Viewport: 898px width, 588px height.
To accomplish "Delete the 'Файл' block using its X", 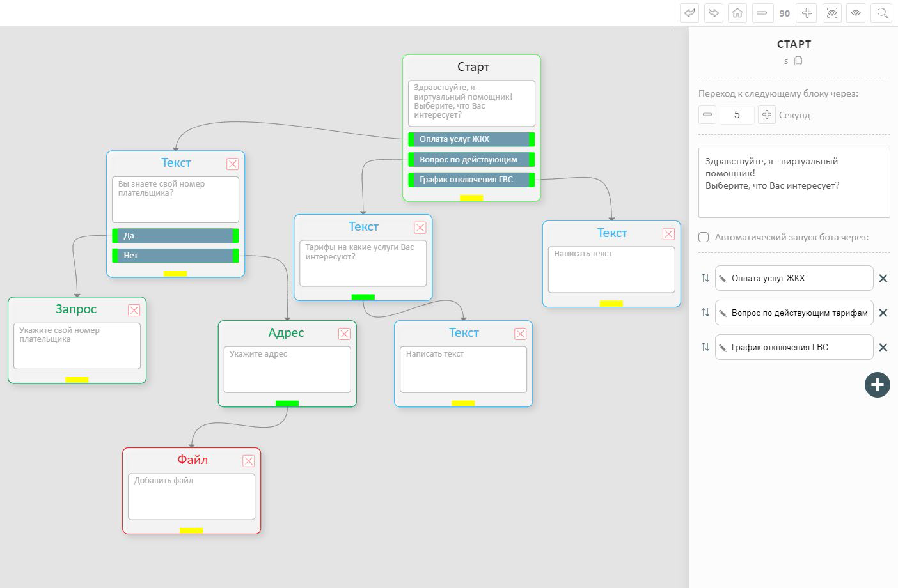I will click(x=249, y=461).
